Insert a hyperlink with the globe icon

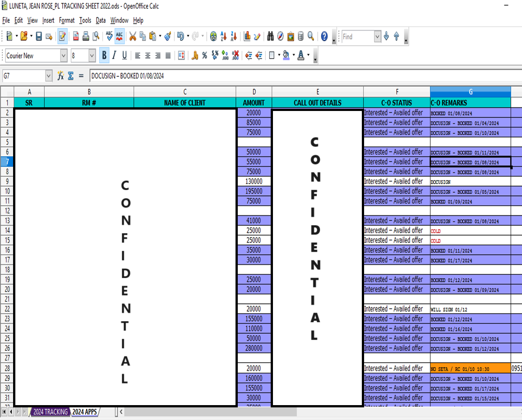tap(213, 36)
